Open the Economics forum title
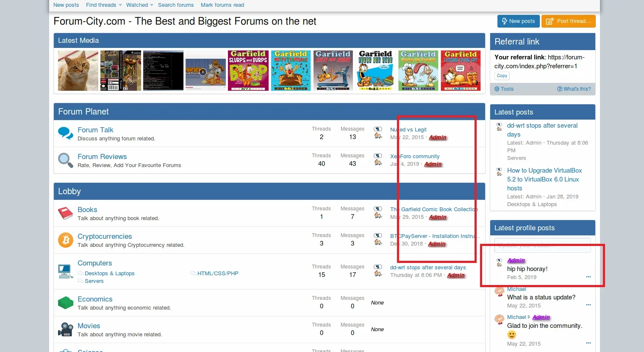Screen dimensions: 644x352 [95, 299]
